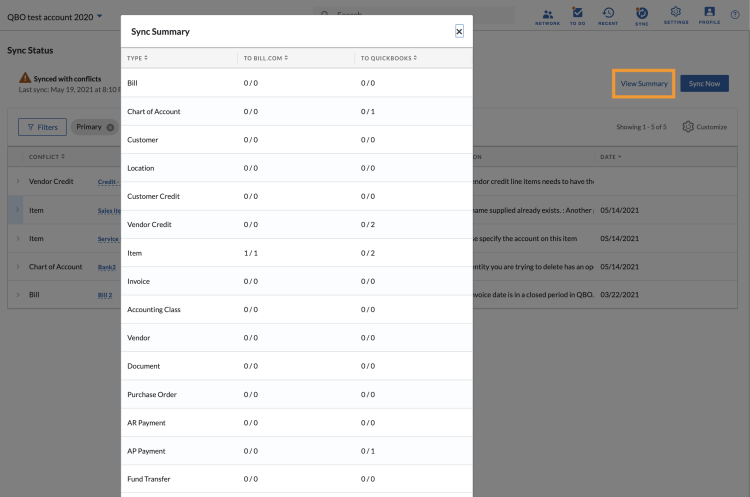Select the Customer Credit summary row
The image size is (750, 497).
(297, 196)
